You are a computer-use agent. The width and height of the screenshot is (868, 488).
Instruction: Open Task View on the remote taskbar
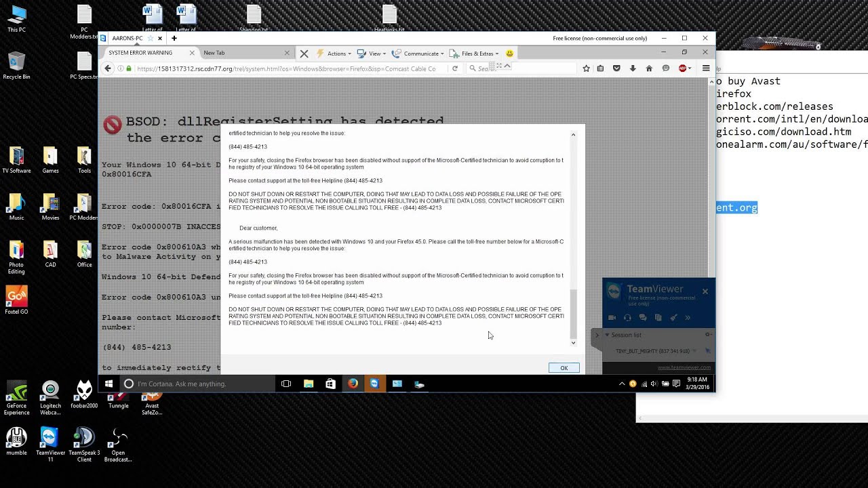click(286, 384)
